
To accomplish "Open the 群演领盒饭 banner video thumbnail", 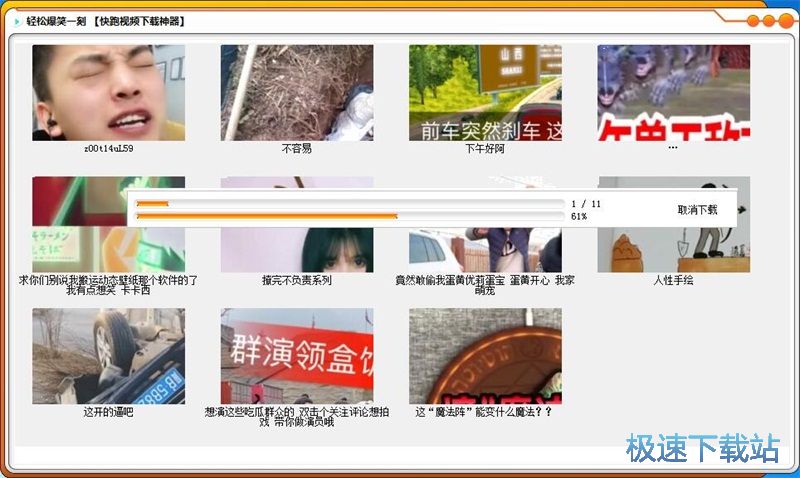I will point(297,356).
